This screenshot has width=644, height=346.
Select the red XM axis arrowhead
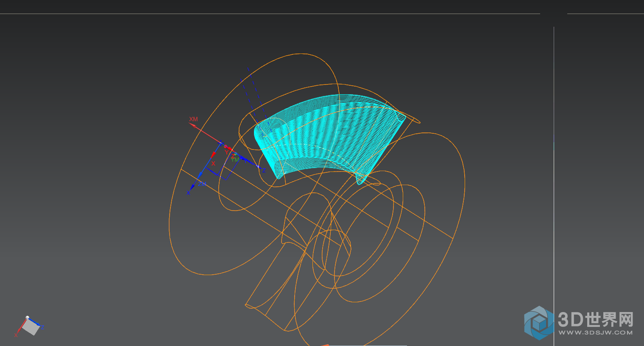(x=192, y=125)
